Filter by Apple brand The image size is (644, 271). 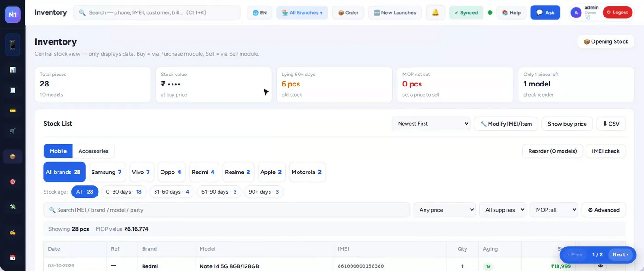pyautogui.click(x=271, y=172)
